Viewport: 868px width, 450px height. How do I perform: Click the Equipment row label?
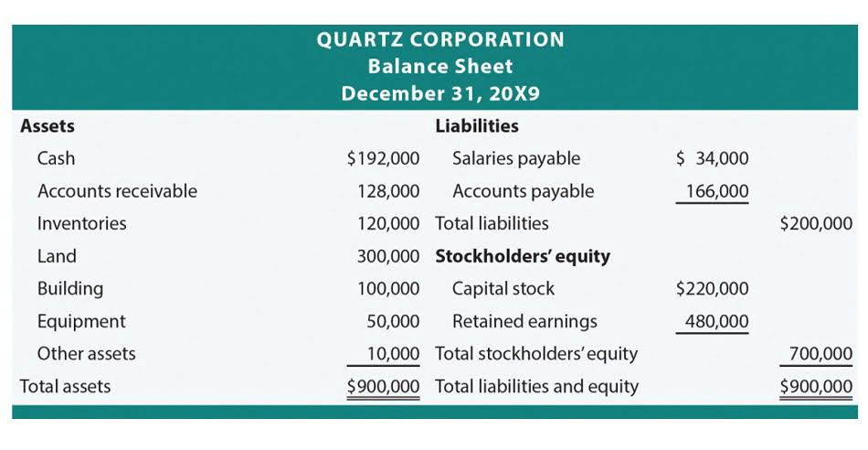point(81,321)
